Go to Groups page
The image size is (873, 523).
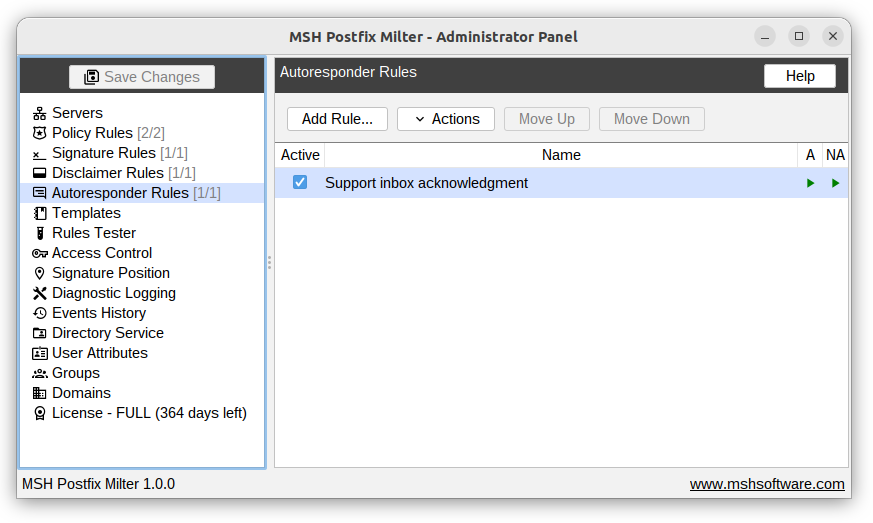pos(76,374)
